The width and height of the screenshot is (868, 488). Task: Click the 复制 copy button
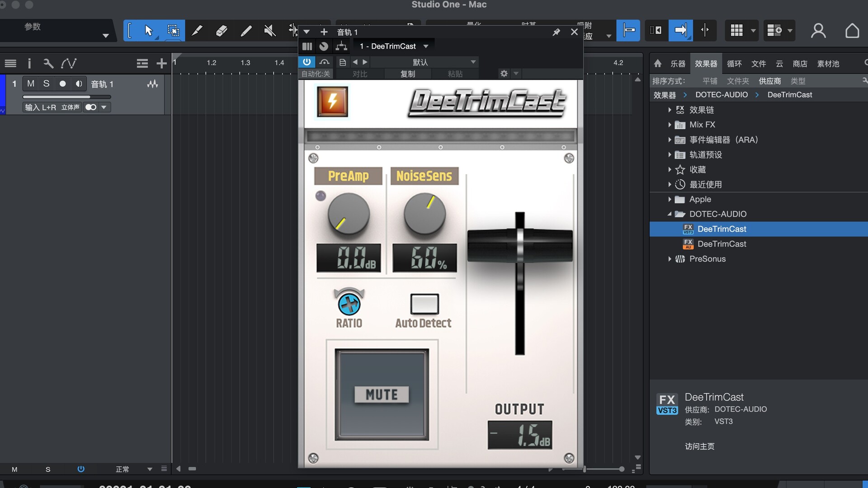[x=408, y=74]
